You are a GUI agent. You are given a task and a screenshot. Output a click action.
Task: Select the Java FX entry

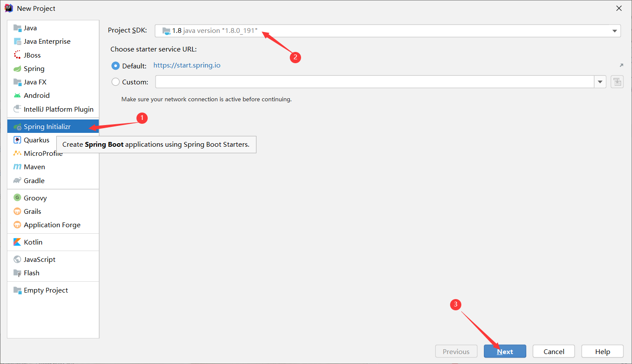click(x=53, y=82)
